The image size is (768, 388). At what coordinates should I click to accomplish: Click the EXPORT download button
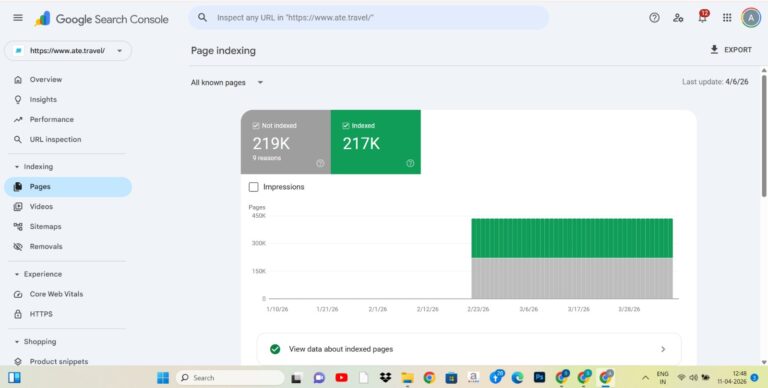click(730, 49)
